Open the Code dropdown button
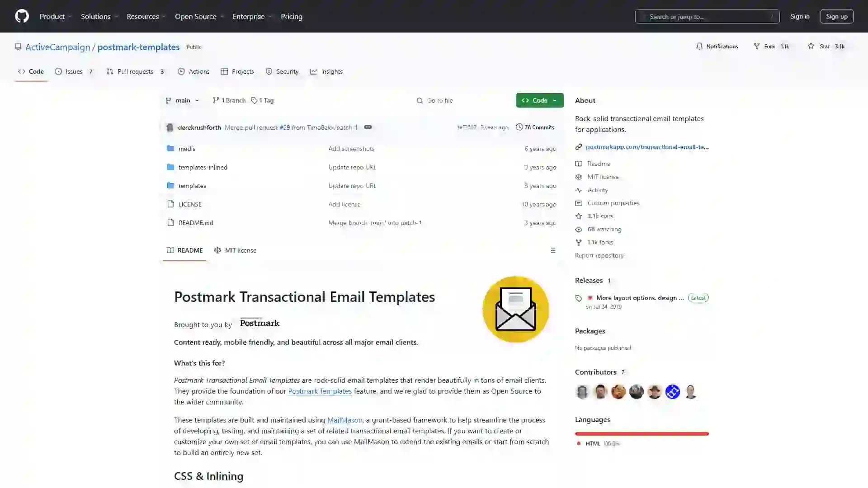868x488 pixels. coord(539,100)
